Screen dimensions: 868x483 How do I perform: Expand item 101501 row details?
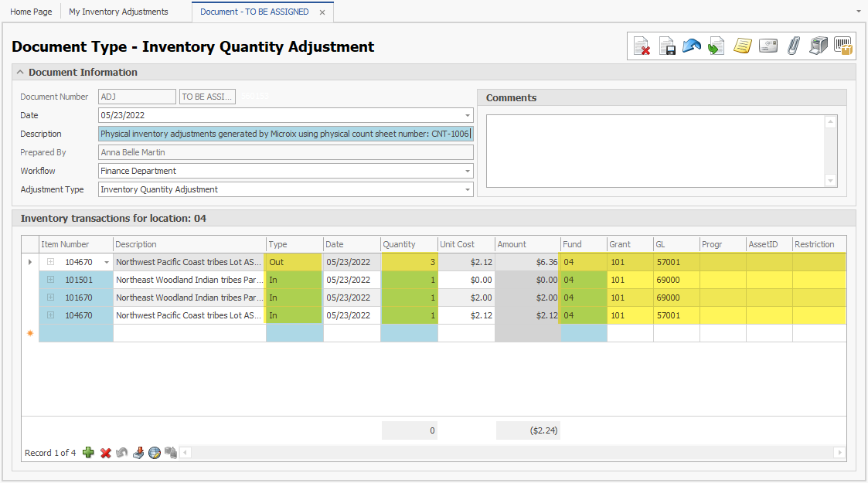click(50, 280)
